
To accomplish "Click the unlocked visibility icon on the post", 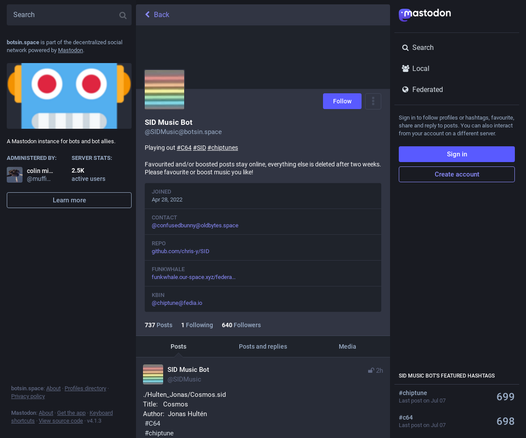I will click(x=371, y=371).
